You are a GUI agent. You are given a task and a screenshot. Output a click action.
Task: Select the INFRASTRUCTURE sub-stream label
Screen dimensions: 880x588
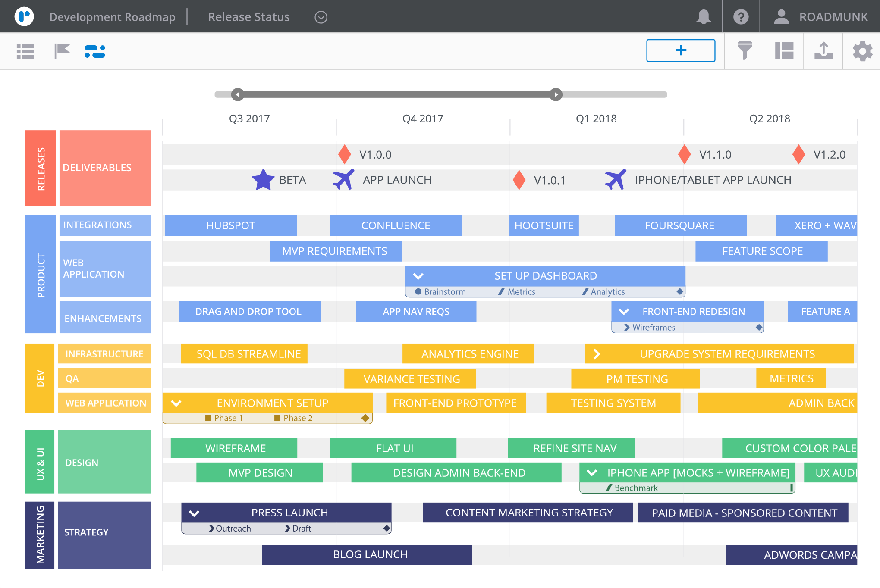tap(104, 353)
